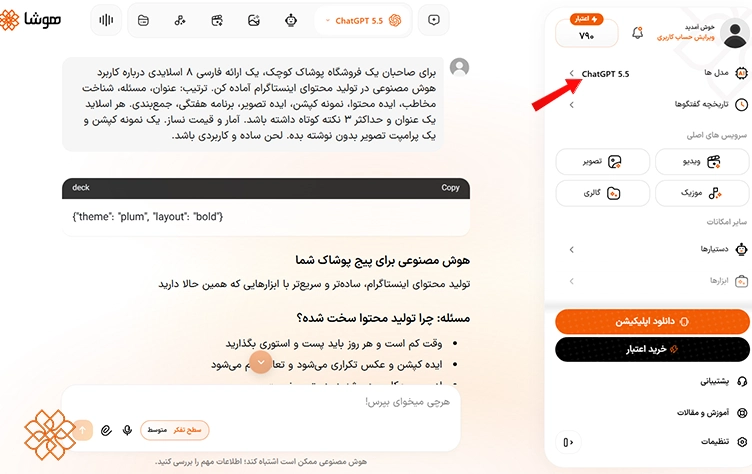Open the موزیک service card

(702, 193)
